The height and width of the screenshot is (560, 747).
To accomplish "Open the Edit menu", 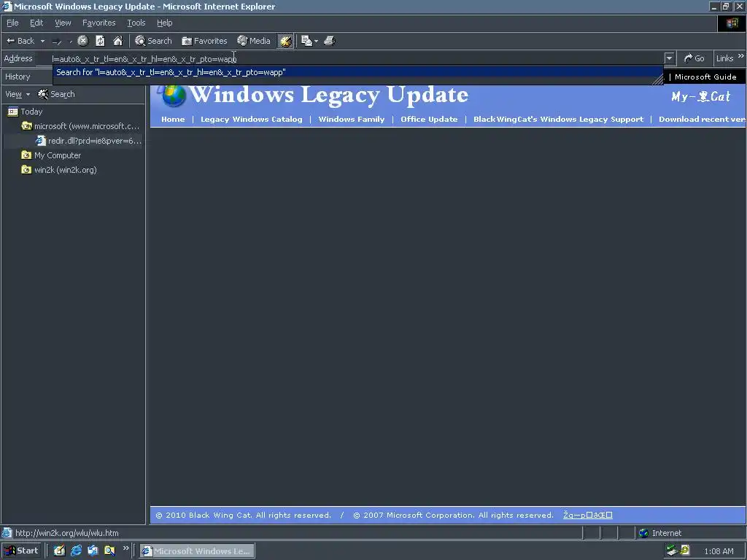I will 36,23.
